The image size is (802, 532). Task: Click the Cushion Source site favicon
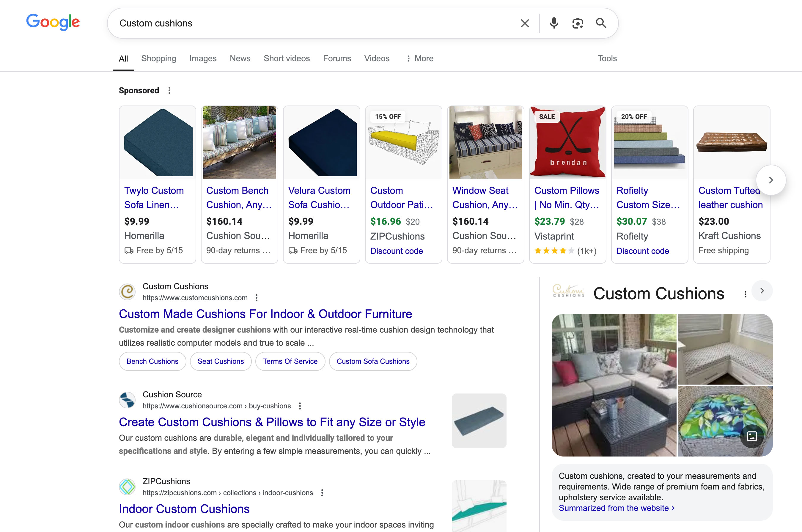[127, 400]
